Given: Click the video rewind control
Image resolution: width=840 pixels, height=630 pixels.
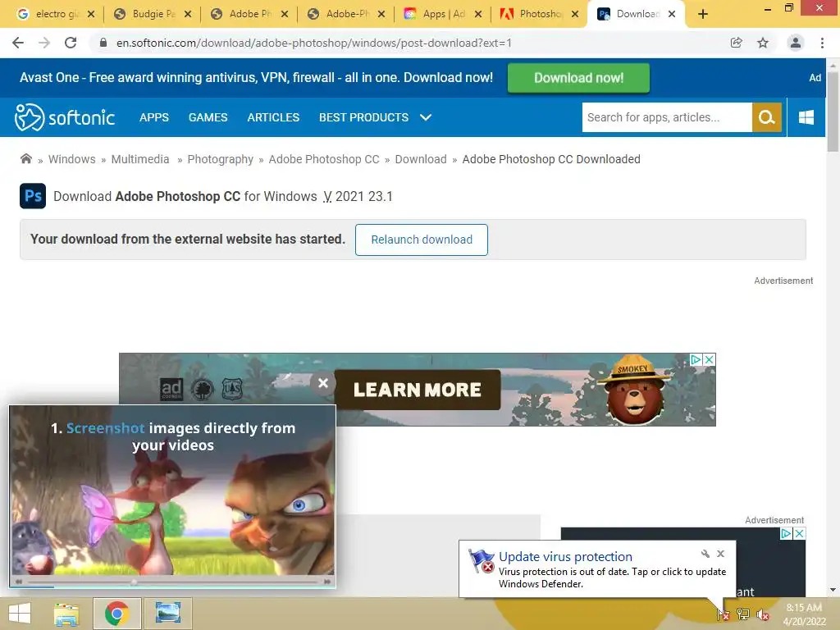Looking at the screenshot, I should 19,582.
